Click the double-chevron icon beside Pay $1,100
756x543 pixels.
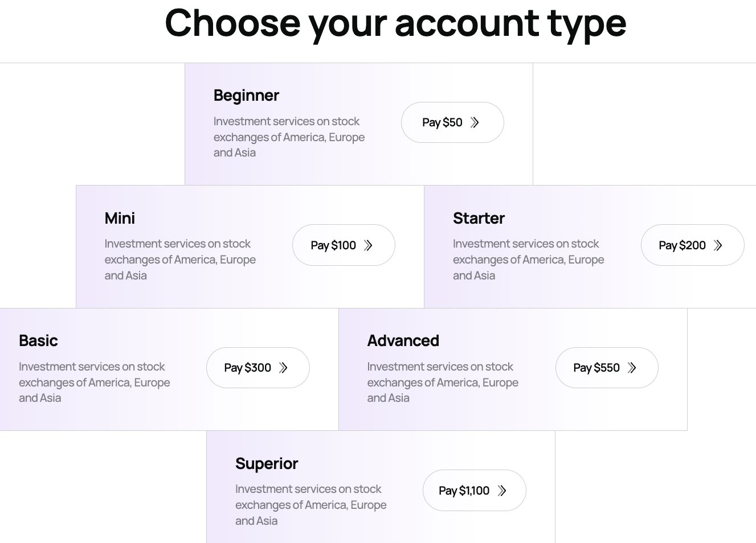pyautogui.click(x=502, y=491)
